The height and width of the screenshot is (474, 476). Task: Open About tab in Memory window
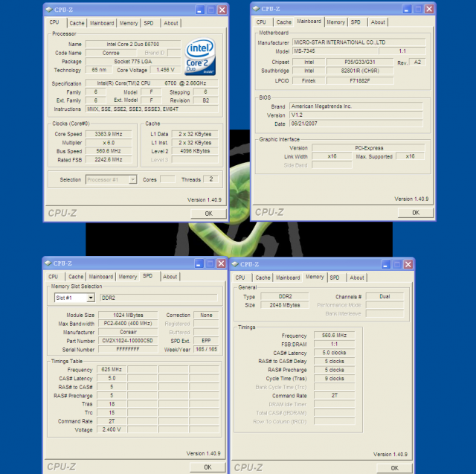(x=357, y=278)
